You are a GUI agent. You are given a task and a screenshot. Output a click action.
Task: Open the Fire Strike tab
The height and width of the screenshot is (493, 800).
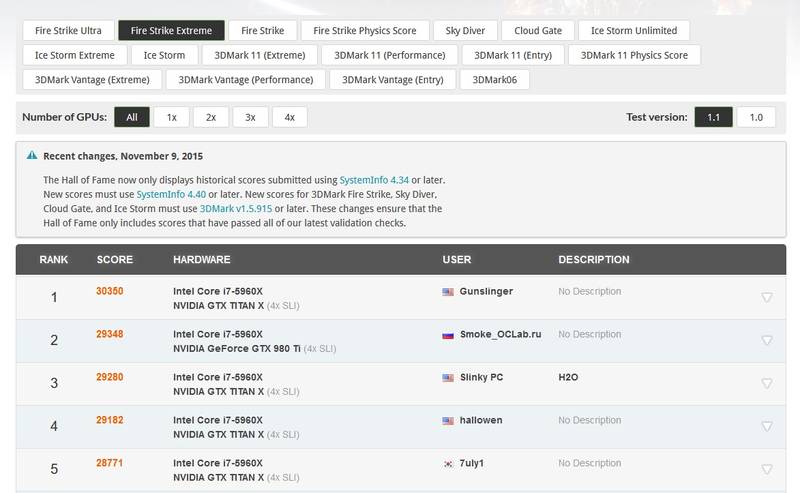263,31
